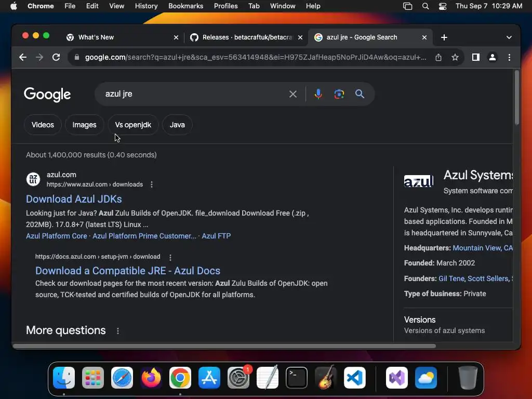Open System Settings from the dock

click(238, 378)
